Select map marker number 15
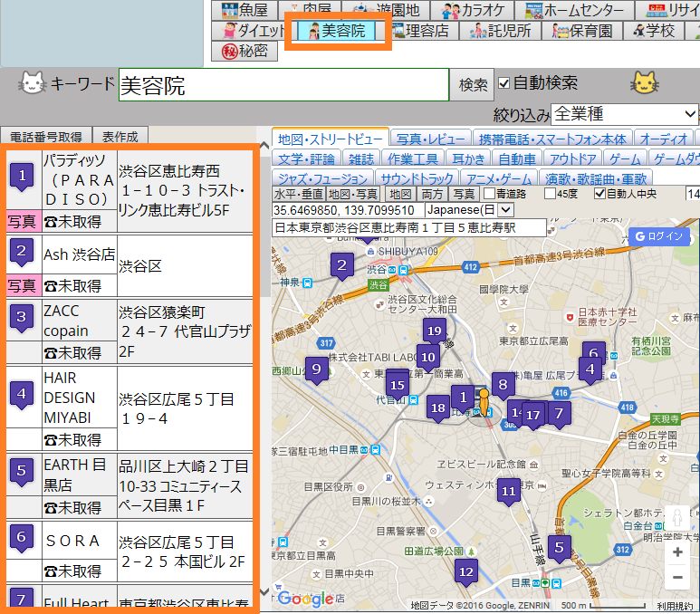Image resolution: width=700 pixels, height=614 pixels. tap(398, 385)
